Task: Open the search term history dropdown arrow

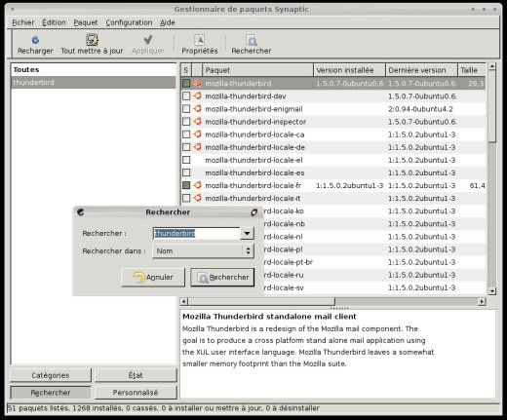Action: pyautogui.click(x=247, y=233)
